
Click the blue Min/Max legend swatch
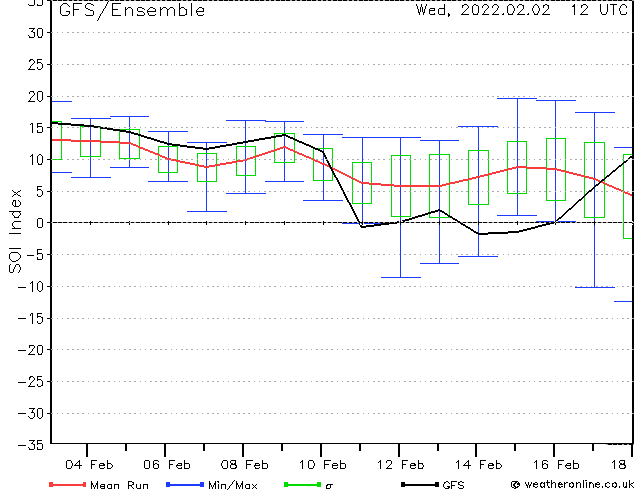point(185,484)
